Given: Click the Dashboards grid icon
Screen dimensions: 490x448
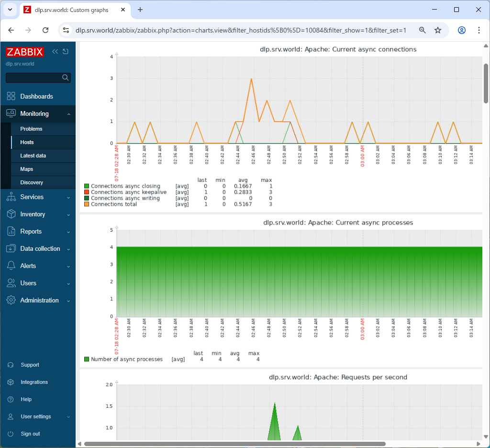Looking at the screenshot, I should point(11,96).
